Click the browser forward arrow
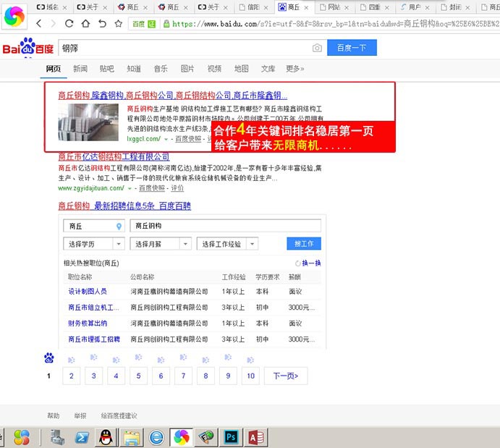This screenshot has width=500, height=448. pyautogui.click(x=54, y=24)
